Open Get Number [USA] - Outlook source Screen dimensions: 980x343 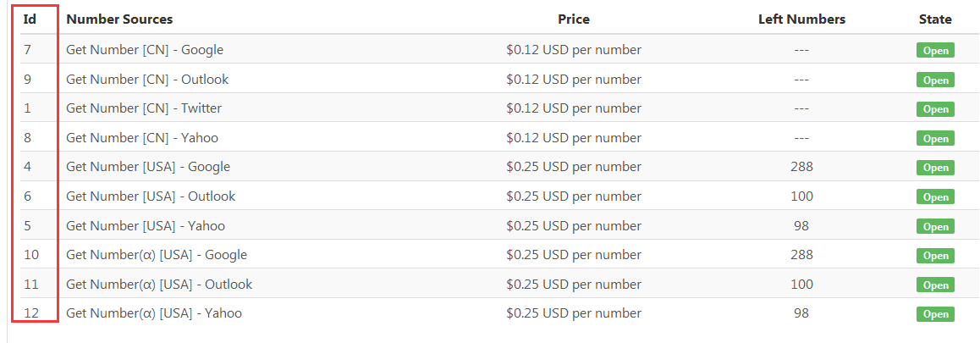151,196
